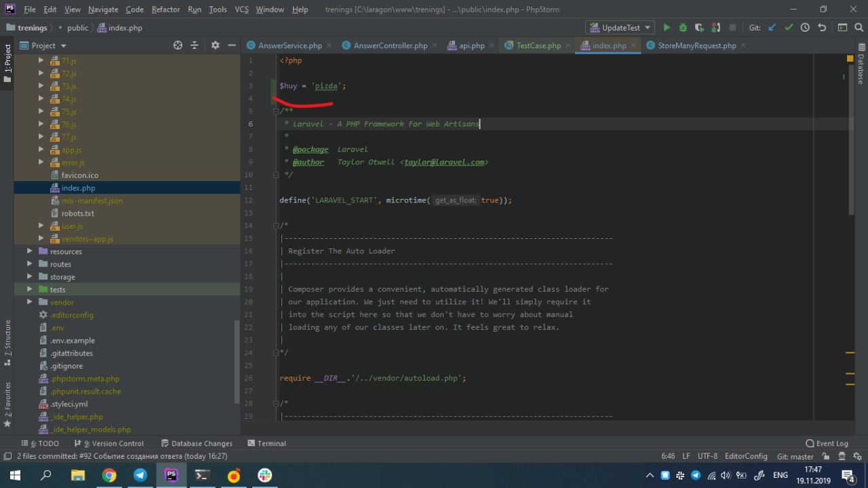Open the Favorites side tab
The image size is (868, 488).
click(x=7, y=404)
